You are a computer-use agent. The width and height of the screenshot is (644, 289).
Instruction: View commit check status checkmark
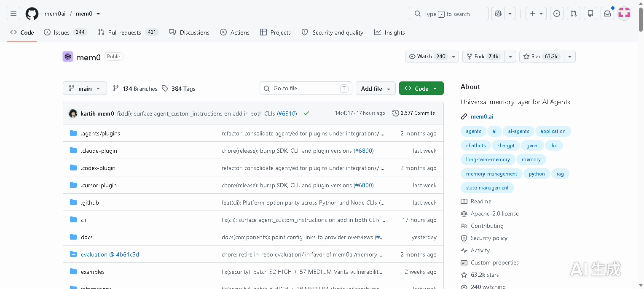(306, 113)
